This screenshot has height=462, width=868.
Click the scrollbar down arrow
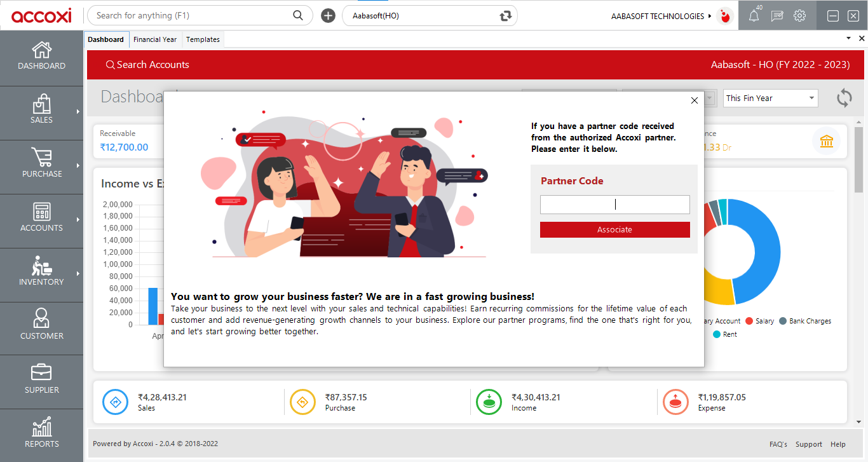point(859,422)
